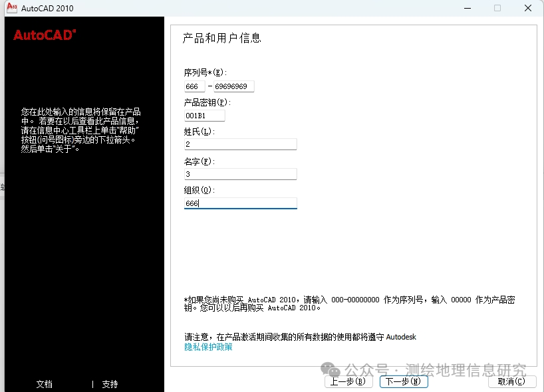
Task: Select the 名字 first name field
Action: click(239, 173)
